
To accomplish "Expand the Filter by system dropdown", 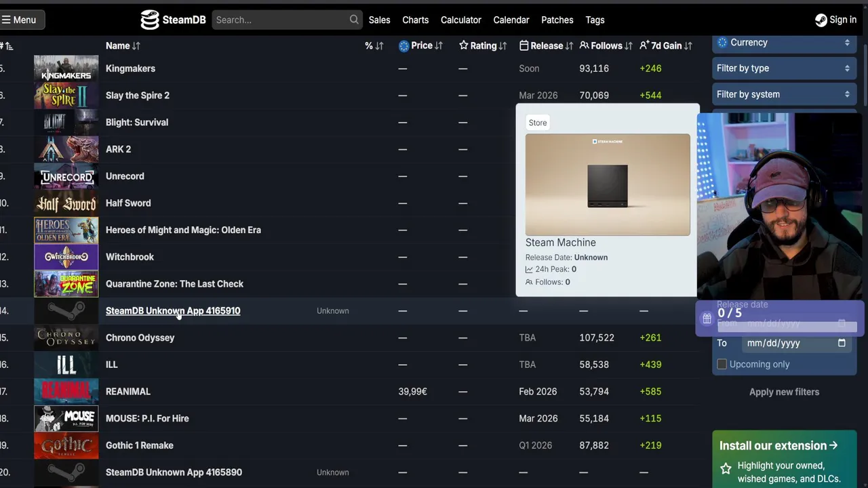I will 783,94.
